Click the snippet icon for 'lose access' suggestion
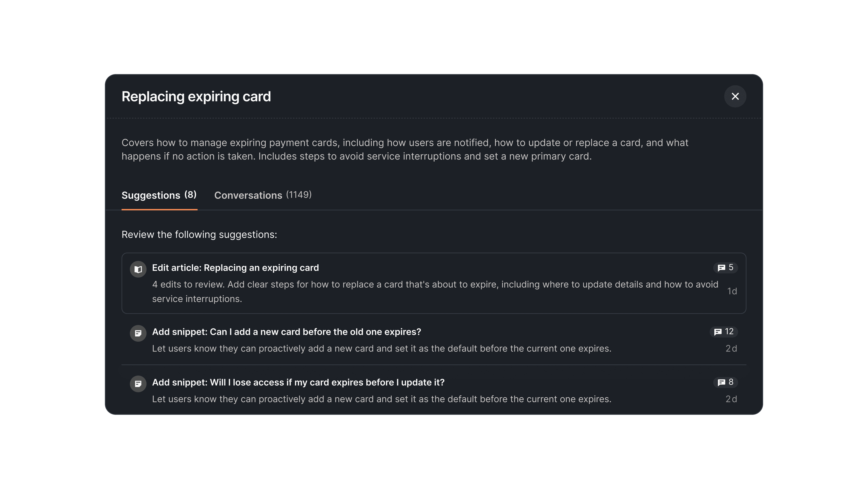This screenshot has width=868, height=488. [x=138, y=384]
